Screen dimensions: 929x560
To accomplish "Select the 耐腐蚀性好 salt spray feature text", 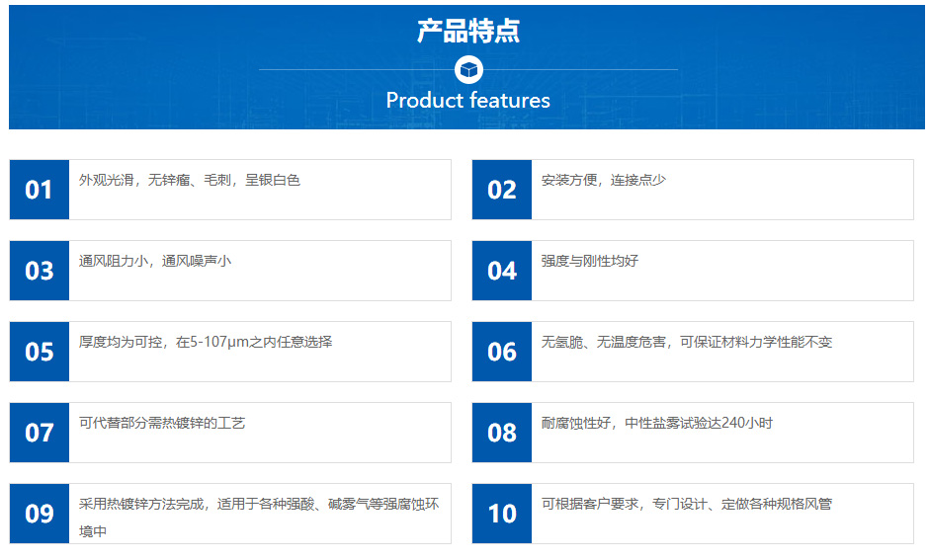I will (656, 424).
